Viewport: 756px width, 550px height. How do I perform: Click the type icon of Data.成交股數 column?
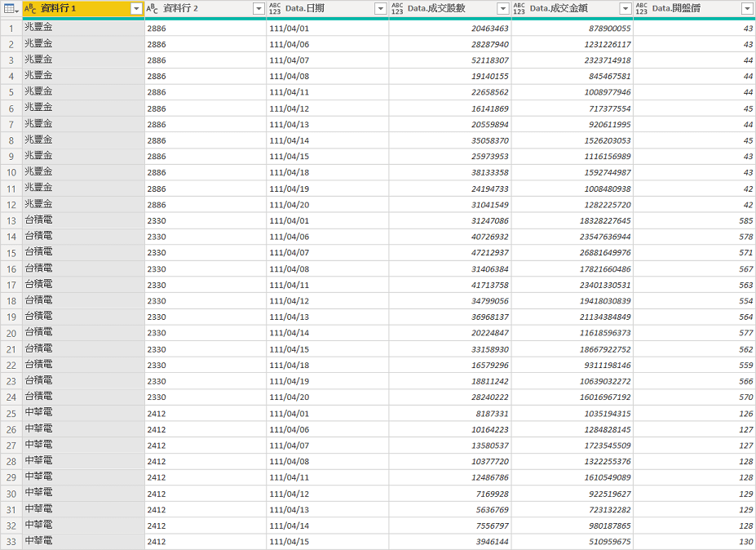(x=397, y=8)
